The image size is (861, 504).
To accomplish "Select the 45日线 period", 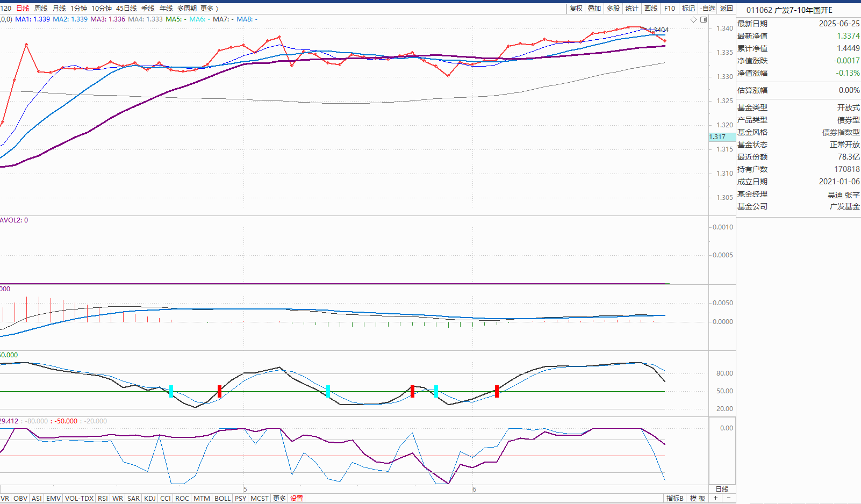I will pyautogui.click(x=126, y=9).
